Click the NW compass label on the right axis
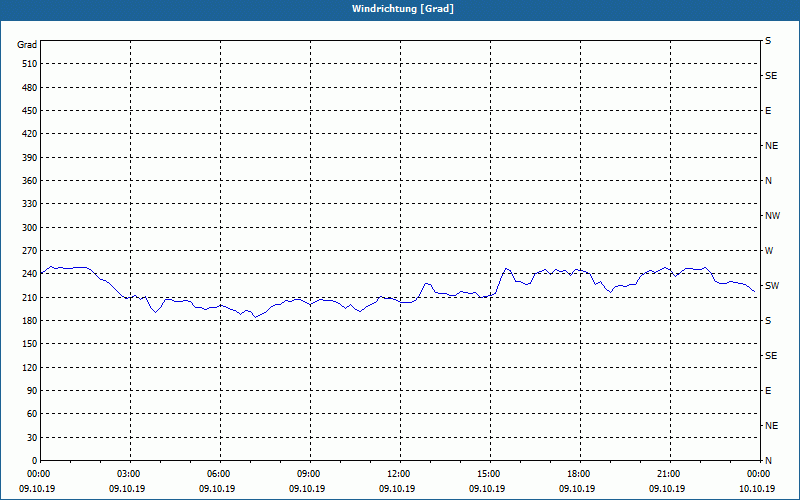The height and width of the screenshot is (500, 800). (772, 216)
